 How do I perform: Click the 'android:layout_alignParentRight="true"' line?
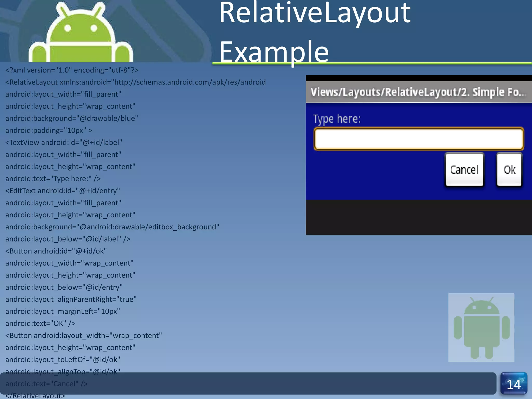point(71,299)
